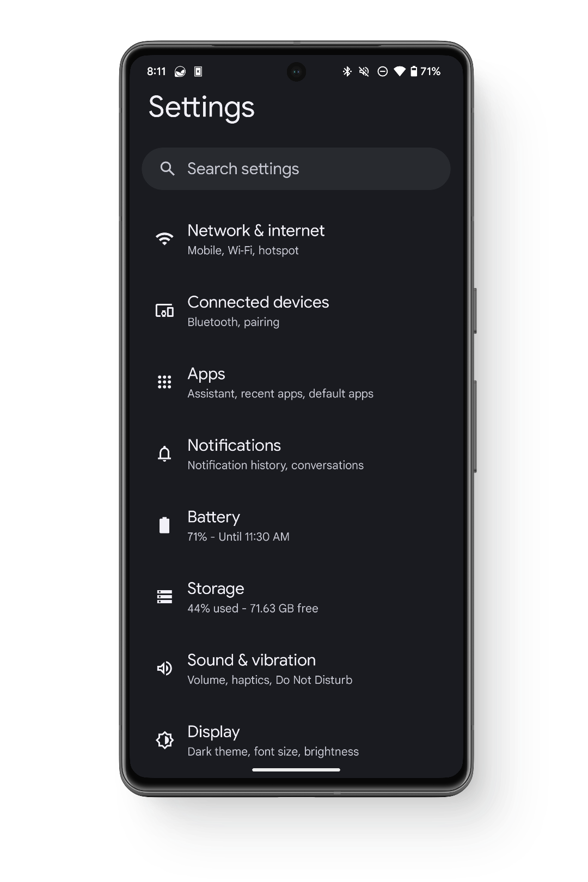Tap the Battery icon in the list

(x=164, y=525)
